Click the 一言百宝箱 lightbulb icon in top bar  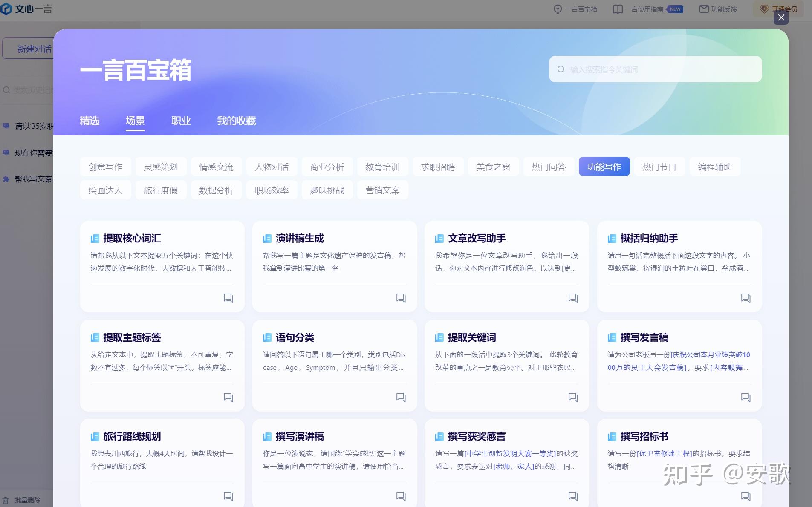(558, 9)
